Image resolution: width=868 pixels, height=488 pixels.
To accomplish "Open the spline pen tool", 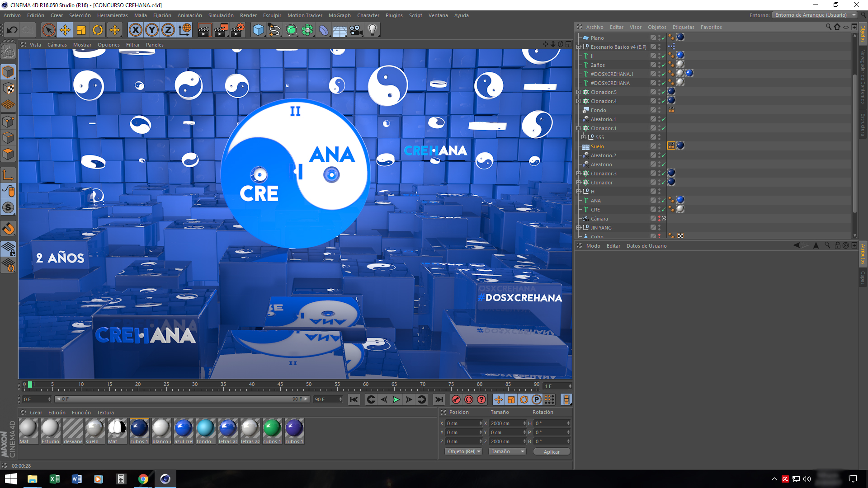I will pos(274,30).
